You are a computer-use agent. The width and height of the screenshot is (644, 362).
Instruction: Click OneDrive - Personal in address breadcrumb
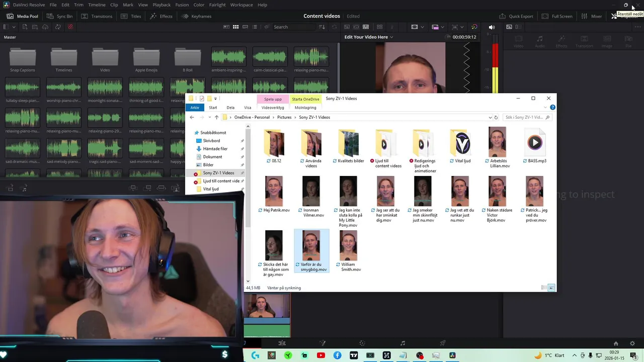[x=252, y=117]
